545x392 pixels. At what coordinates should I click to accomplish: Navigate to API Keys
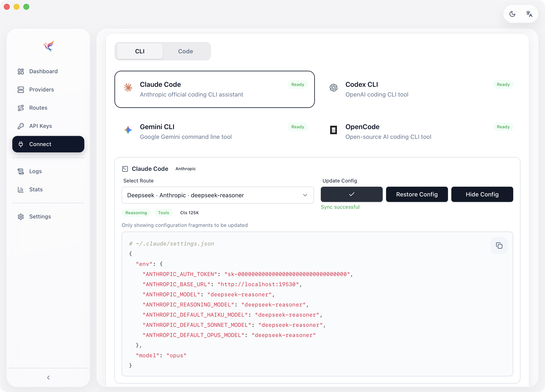point(48,126)
